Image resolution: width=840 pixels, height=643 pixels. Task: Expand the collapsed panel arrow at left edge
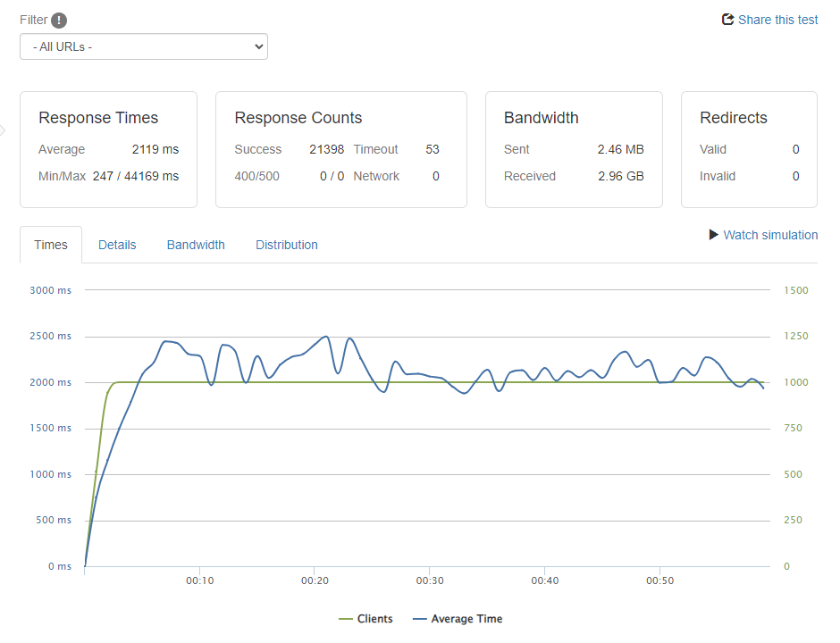[x=3, y=130]
